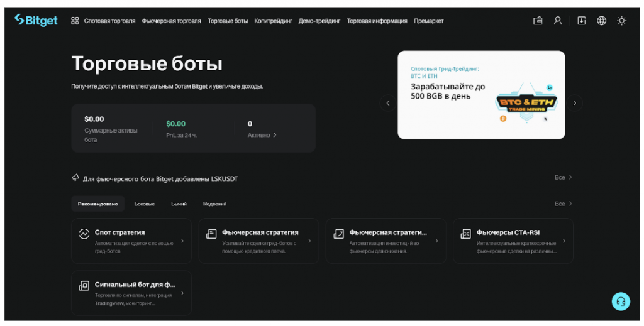The width and height of the screenshot is (644, 326).
Task: Open Активно bots link
Action: (262, 135)
